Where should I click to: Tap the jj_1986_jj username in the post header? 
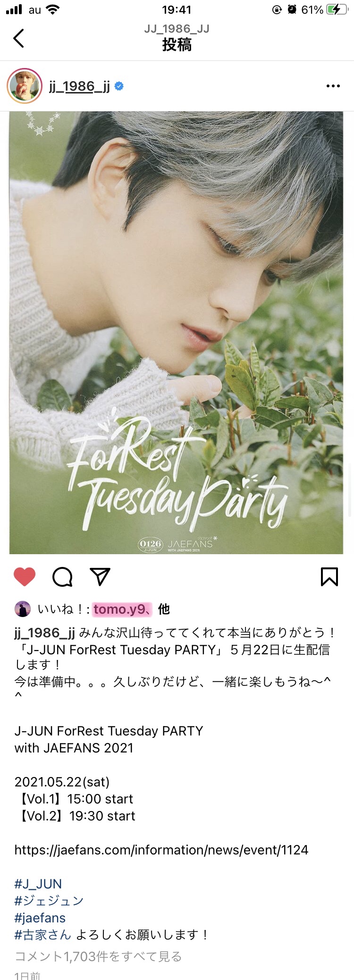[79, 86]
